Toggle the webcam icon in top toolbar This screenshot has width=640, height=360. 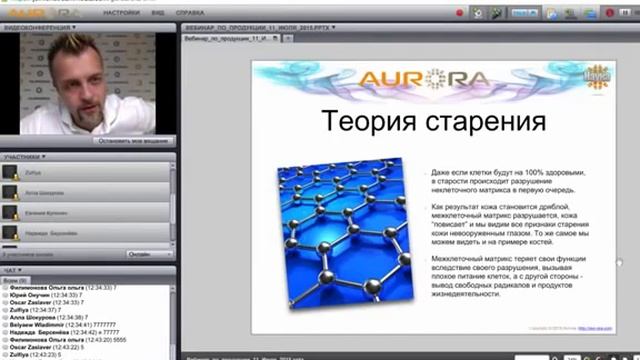click(478, 13)
